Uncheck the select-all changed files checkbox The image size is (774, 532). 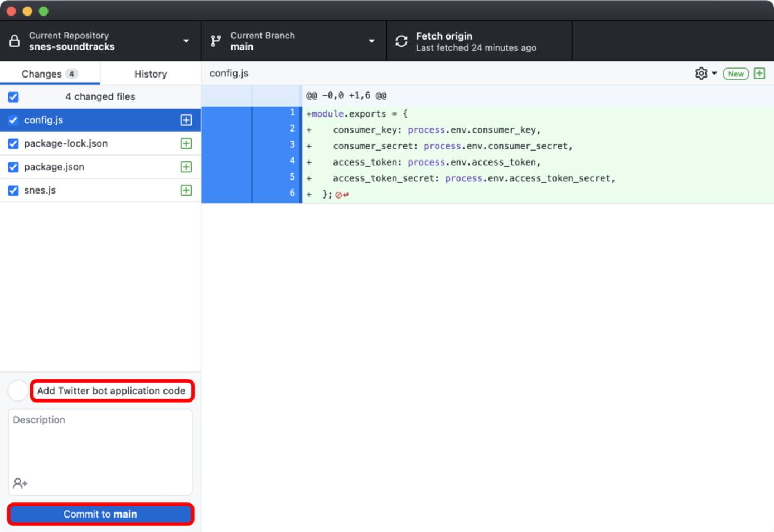(13, 96)
